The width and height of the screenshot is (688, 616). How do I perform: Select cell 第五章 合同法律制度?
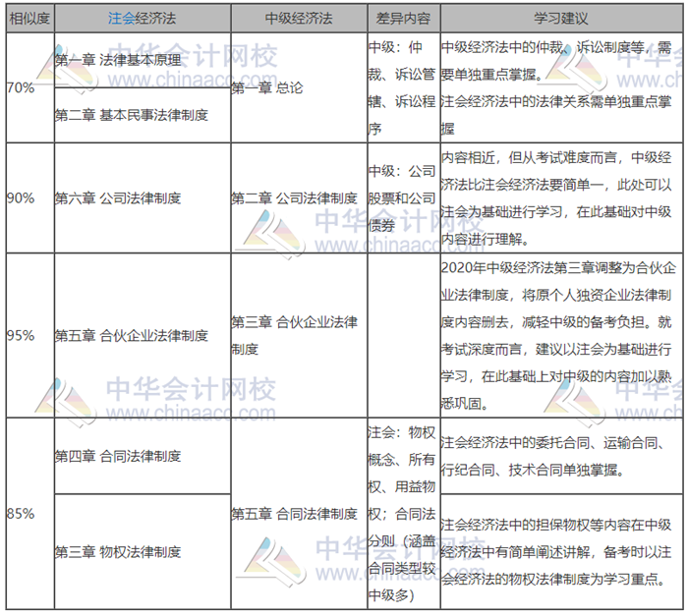pyautogui.click(x=299, y=513)
